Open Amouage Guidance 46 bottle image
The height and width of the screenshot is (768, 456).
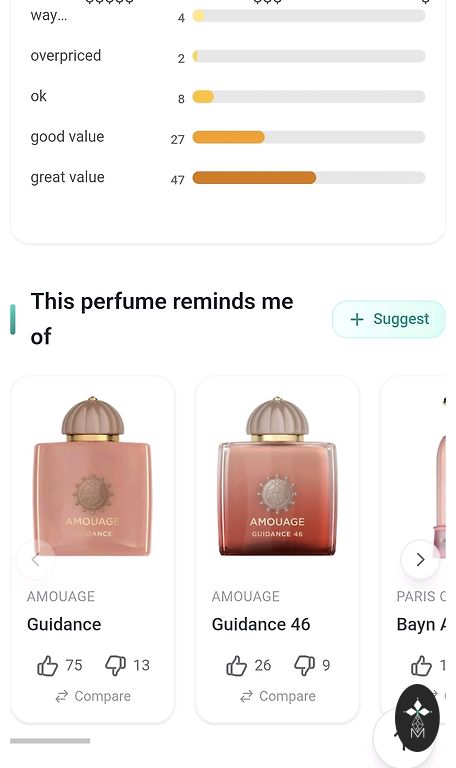(277, 476)
